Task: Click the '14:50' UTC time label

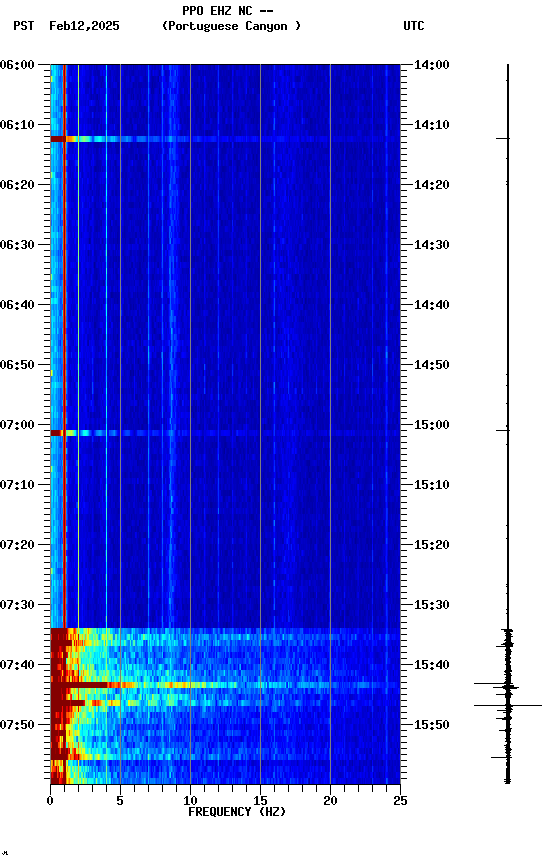Action: [x=432, y=365]
